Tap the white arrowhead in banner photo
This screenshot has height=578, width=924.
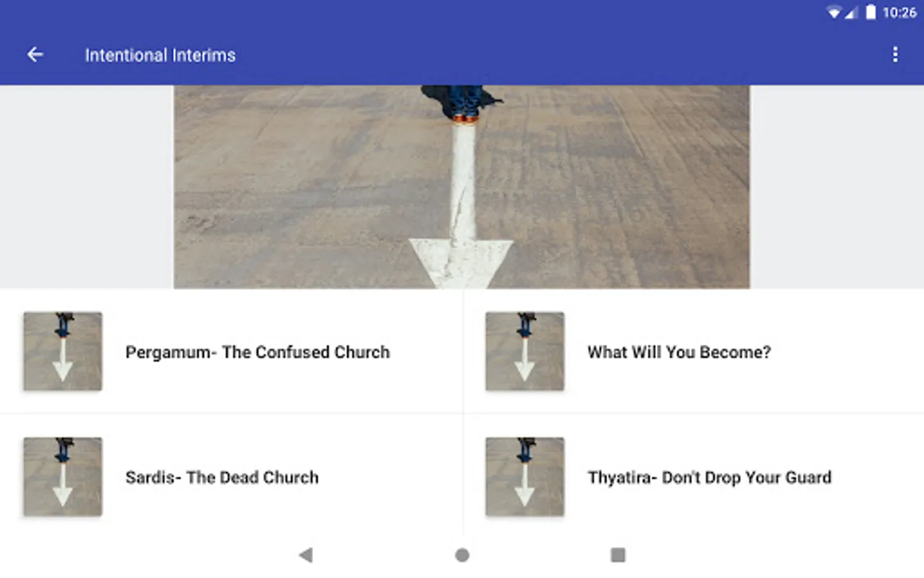click(461, 263)
